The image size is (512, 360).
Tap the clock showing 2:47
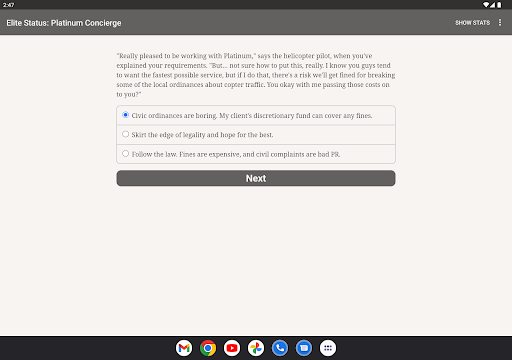coord(9,5)
